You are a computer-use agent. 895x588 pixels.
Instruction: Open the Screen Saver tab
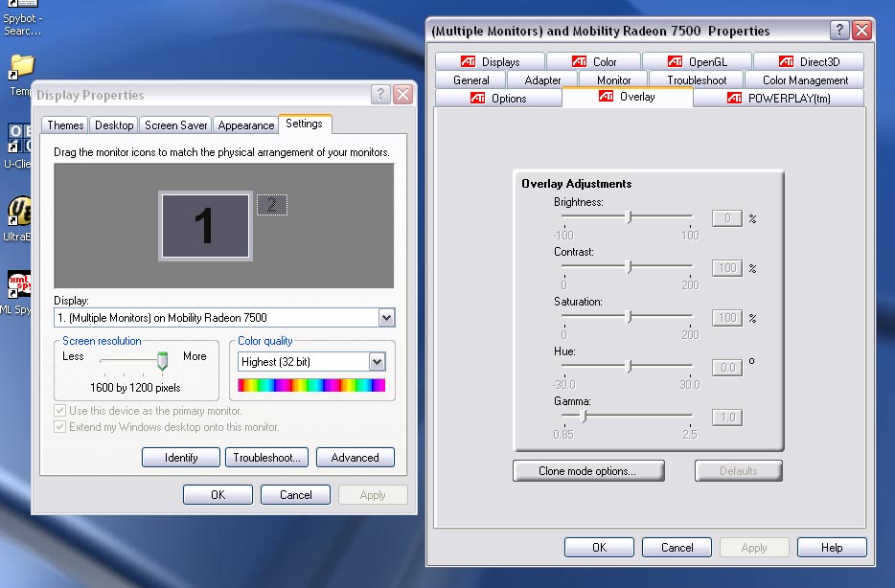tap(175, 124)
